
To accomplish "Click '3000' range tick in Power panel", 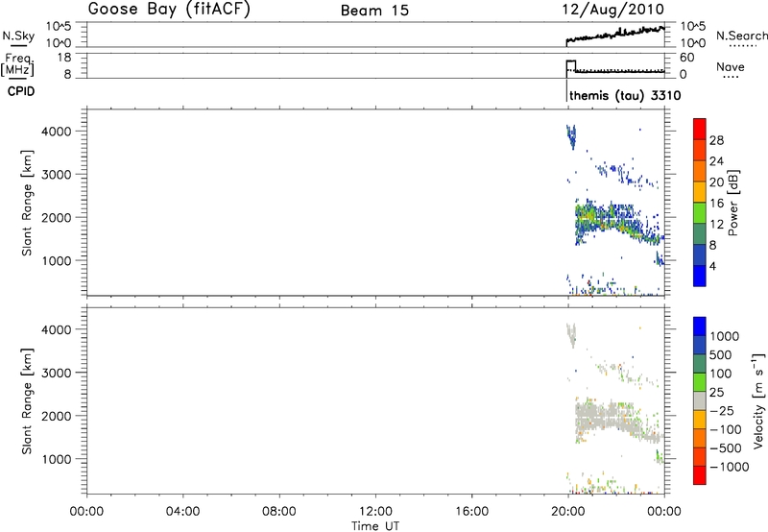I will coord(57,175).
